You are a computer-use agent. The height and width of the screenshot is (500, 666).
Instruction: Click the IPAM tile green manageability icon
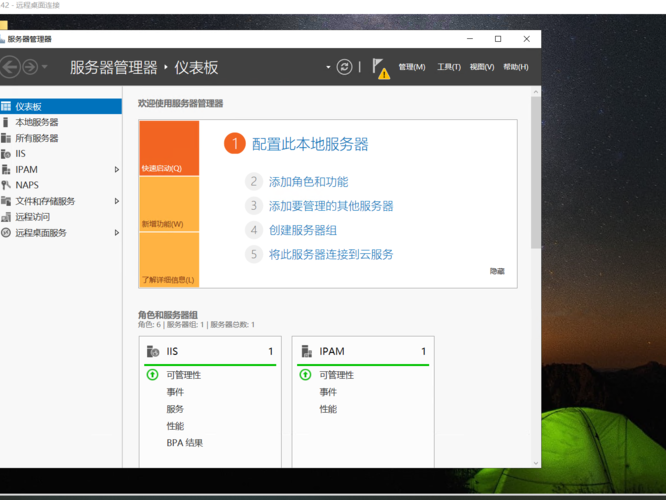click(305, 375)
